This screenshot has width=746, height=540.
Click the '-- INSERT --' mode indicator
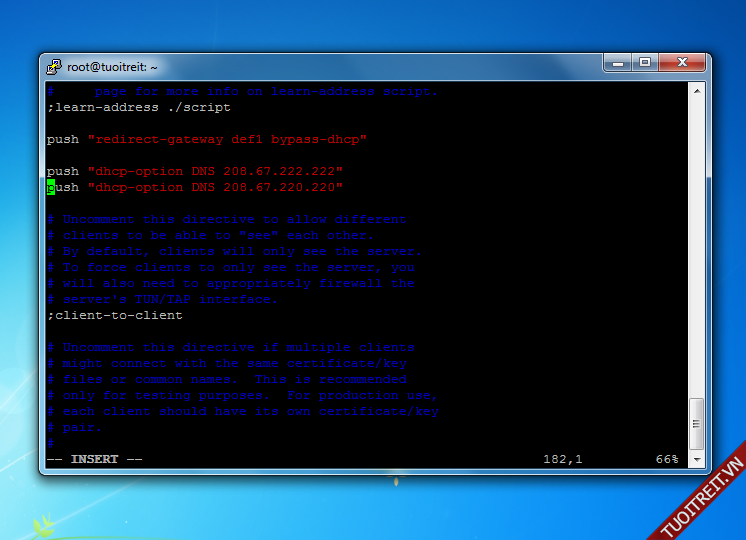[x=94, y=459]
